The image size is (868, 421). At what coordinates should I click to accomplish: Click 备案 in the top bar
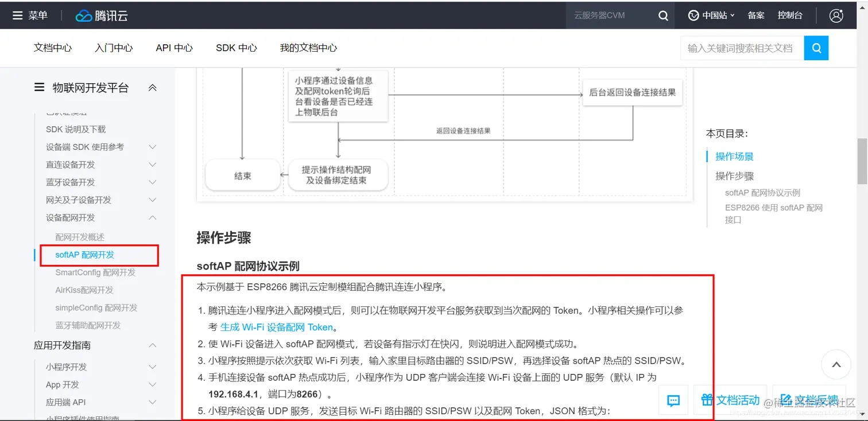pos(756,15)
